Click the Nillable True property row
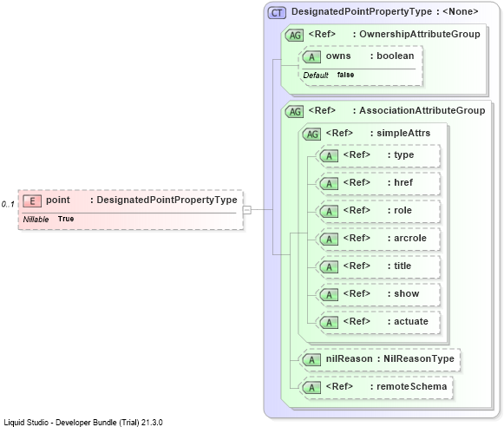The image size is (504, 427). coord(49,219)
